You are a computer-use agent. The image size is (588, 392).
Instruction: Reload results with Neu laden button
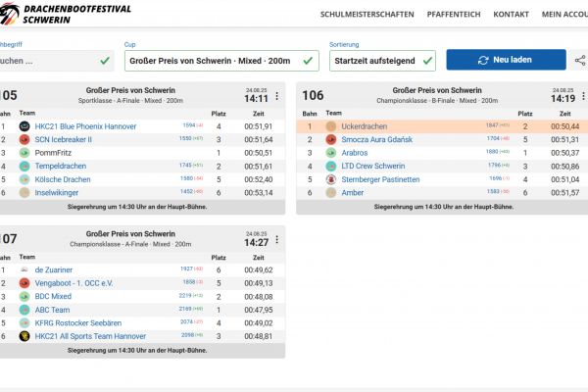[x=506, y=60]
